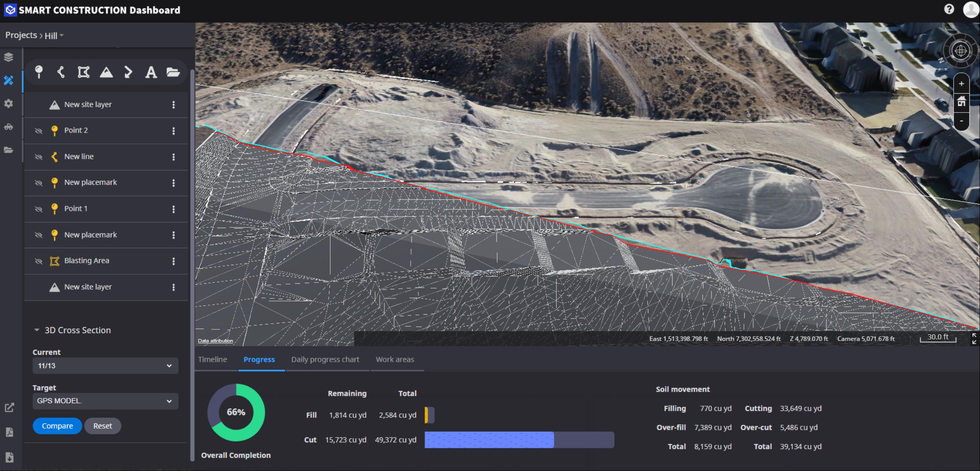The image size is (980, 471).
Task: Select the placemark pin tool
Action: [39, 72]
